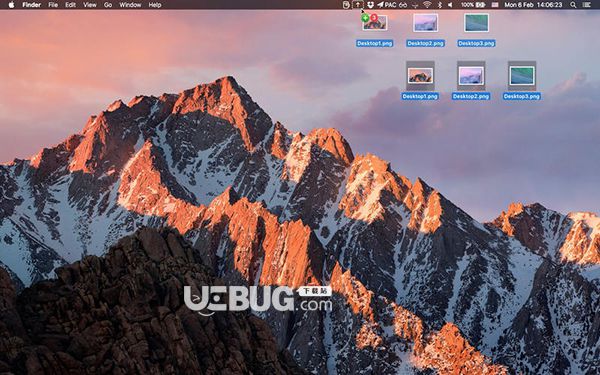This screenshot has width=600, height=375.
Task: Open Spotlight search magnifier icon
Action: click(573, 5)
